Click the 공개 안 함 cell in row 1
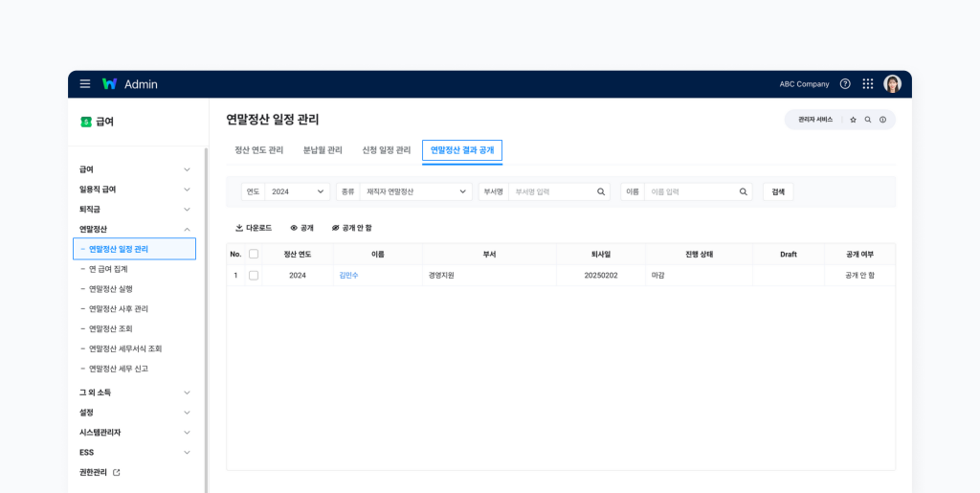The image size is (980, 493). coord(859,275)
